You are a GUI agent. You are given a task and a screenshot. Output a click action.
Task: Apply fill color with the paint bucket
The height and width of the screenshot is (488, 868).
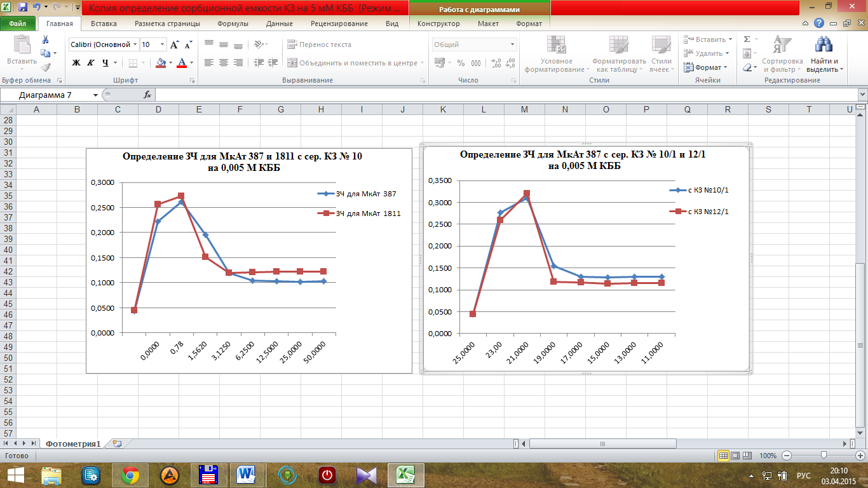pyautogui.click(x=161, y=63)
